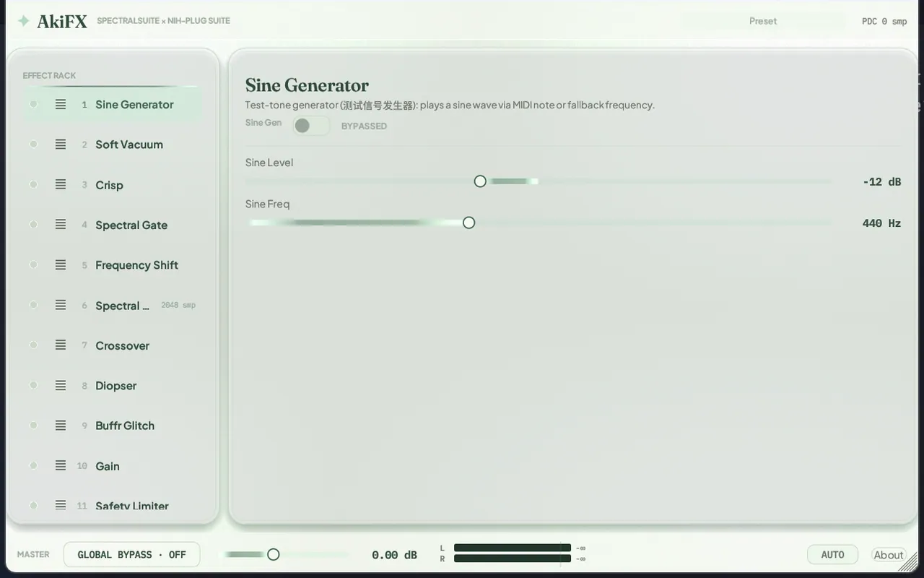Click the Sine Freq slider handle
The width and height of the screenshot is (924, 578).
[468, 223]
